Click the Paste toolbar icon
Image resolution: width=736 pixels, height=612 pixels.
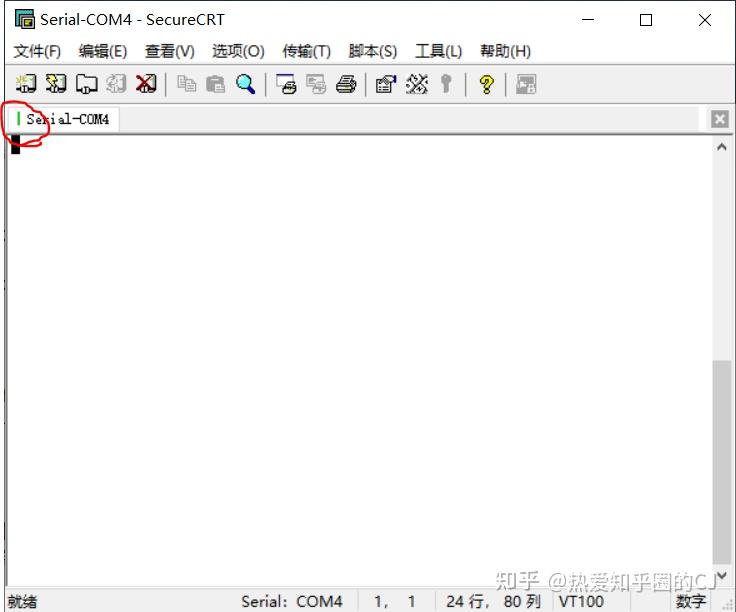tap(216, 84)
